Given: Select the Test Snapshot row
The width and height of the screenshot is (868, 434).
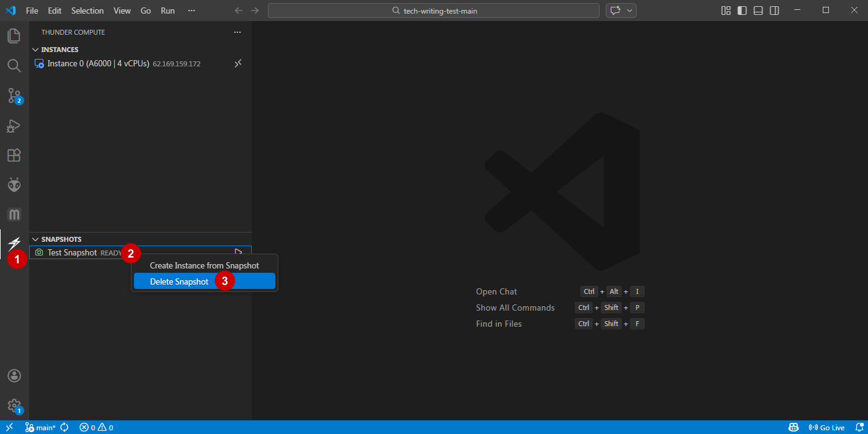Looking at the screenshot, I should [x=141, y=252].
